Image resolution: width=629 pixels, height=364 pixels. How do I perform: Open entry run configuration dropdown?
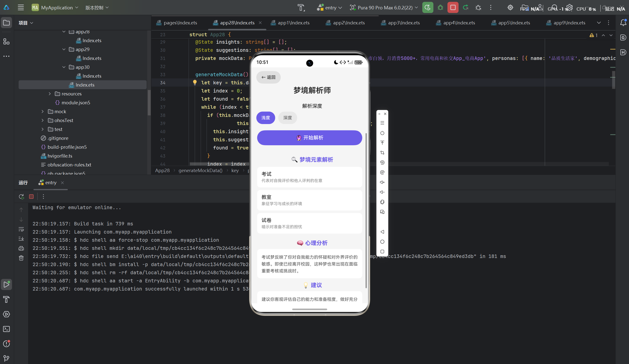(x=329, y=7)
